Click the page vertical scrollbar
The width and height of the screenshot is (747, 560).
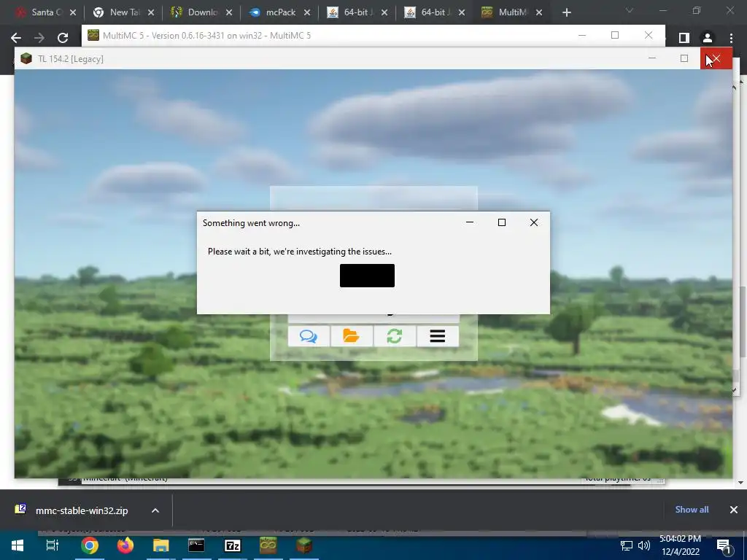pyautogui.click(x=742, y=321)
